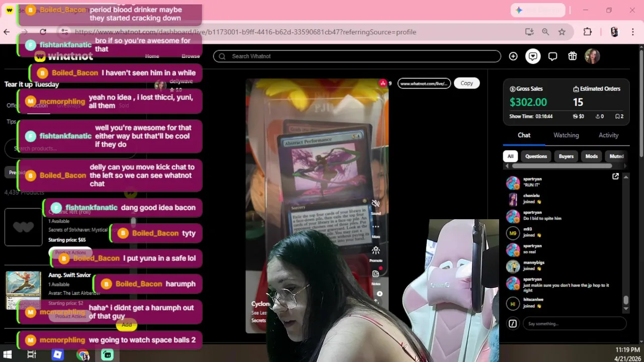Viewport: 644px width, 362px height.
Task: Open the Browse nav link
Action: pyautogui.click(x=191, y=56)
